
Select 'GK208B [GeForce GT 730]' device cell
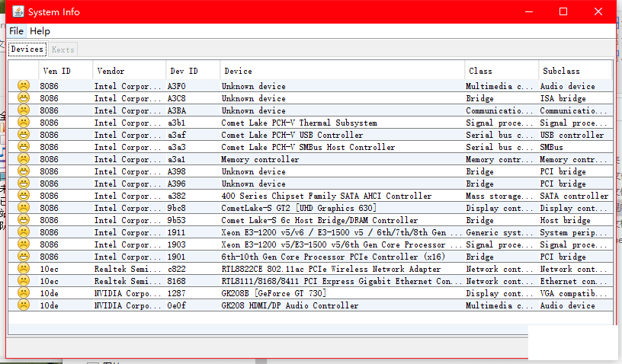click(x=274, y=293)
